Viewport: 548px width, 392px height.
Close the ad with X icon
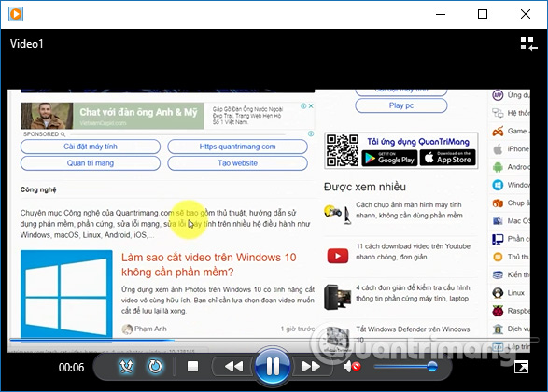(x=311, y=105)
